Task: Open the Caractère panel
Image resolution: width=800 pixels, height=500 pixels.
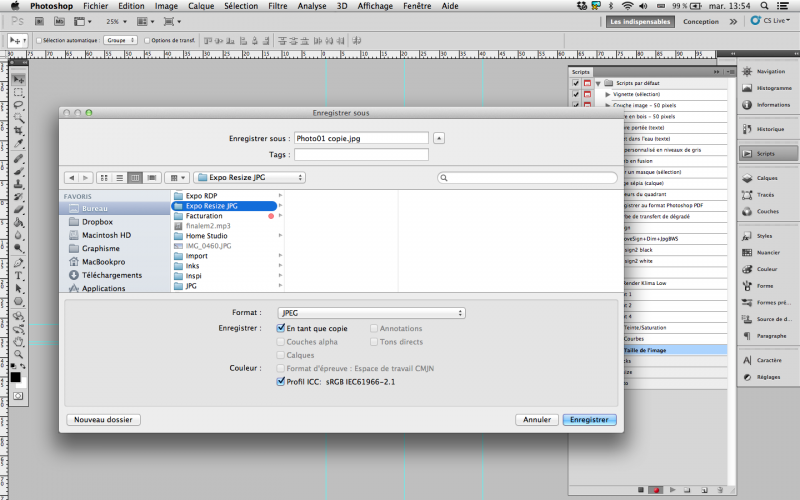Action: tap(768, 360)
